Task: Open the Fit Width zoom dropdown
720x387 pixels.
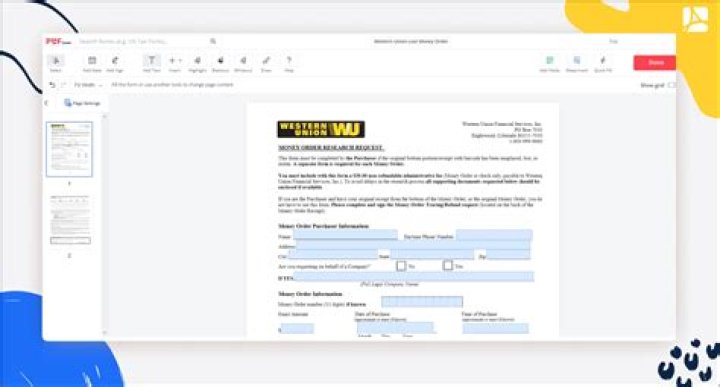Action: pyautogui.click(x=88, y=85)
